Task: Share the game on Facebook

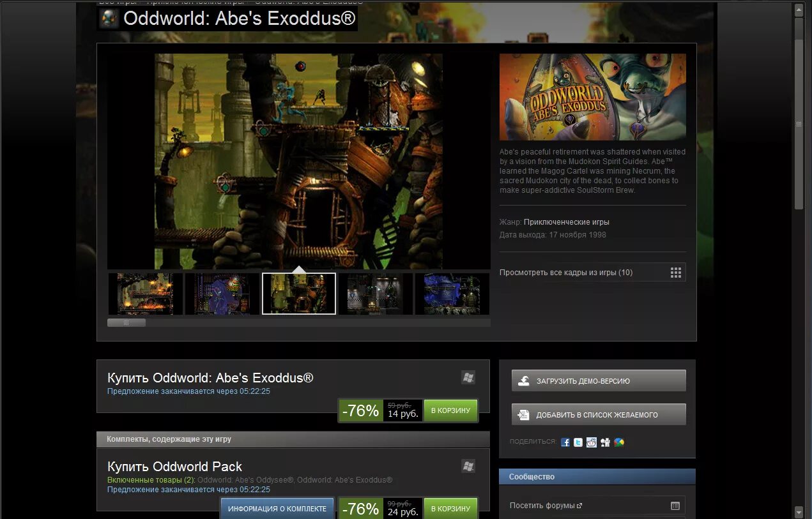Action: pyautogui.click(x=565, y=442)
